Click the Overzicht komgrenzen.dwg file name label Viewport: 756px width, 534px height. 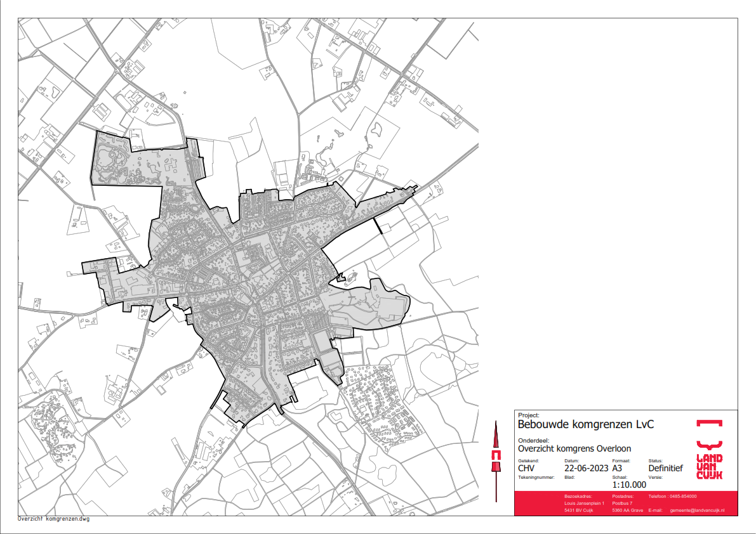tap(54, 519)
